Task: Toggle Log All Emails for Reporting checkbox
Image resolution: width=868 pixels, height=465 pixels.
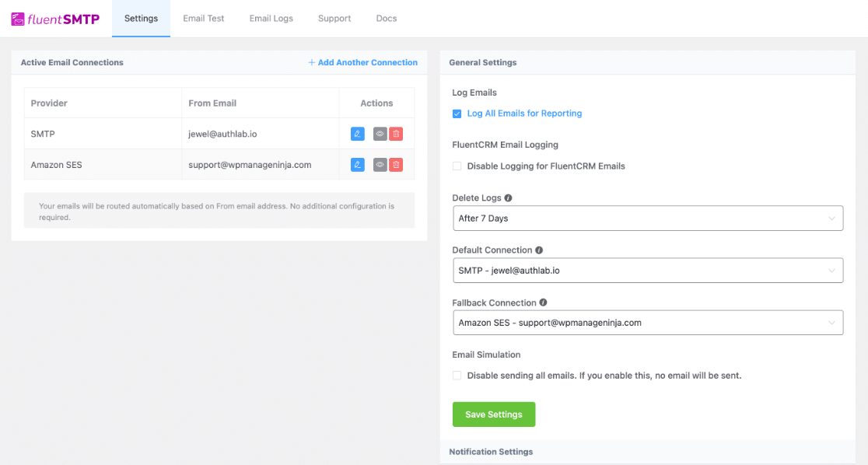Action: (x=457, y=114)
